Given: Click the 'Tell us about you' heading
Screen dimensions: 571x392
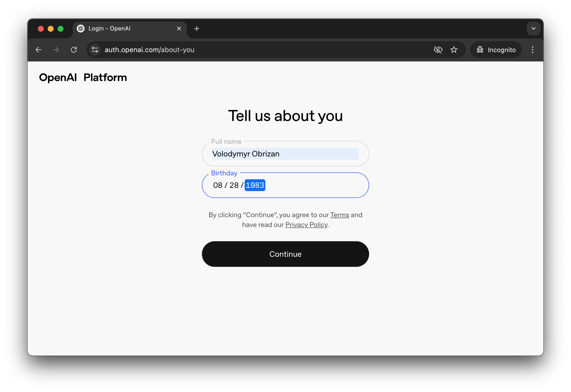Looking at the screenshot, I should (x=285, y=116).
